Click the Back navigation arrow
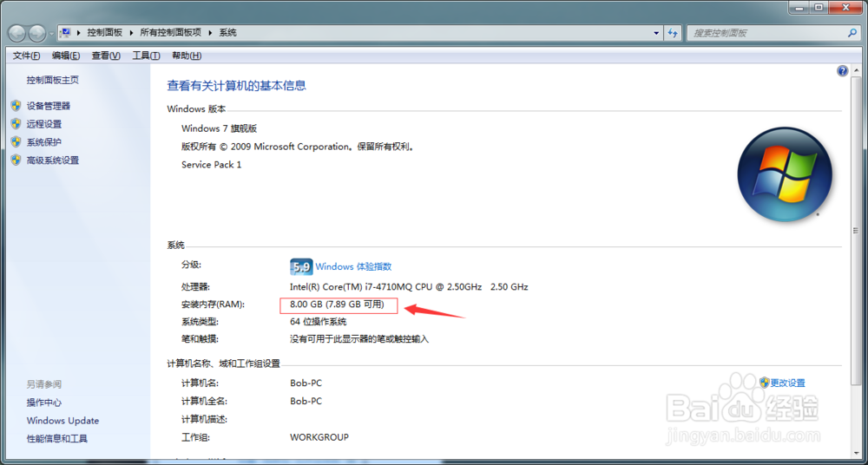The height and width of the screenshot is (465, 868). tap(17, 33)
